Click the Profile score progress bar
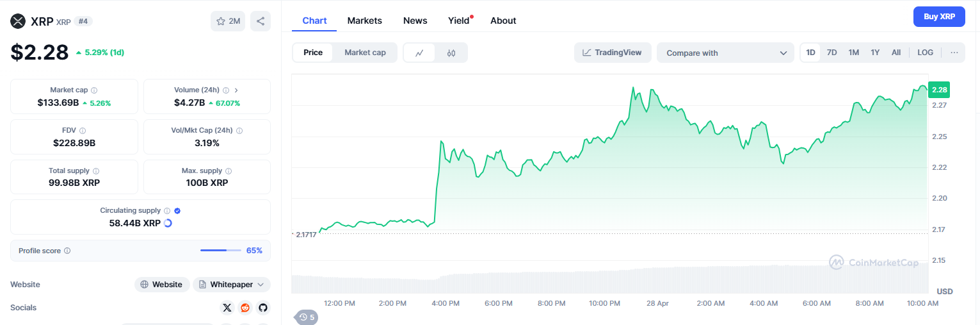This screenshot has width=980, height=325. pyautogui.click(x=221, y=251)
